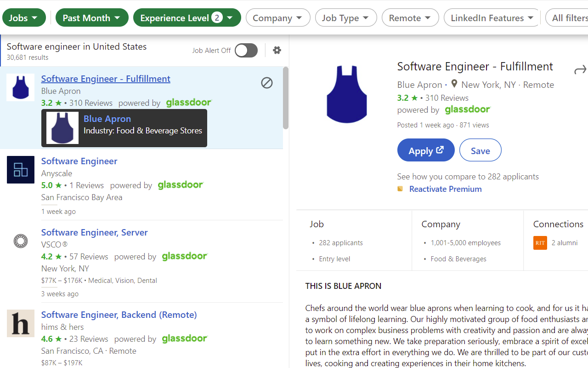Open Software Engineer - Fulfillment listing title
The image size is (588, 368).
pyautogui.click(x=106, y=79)
